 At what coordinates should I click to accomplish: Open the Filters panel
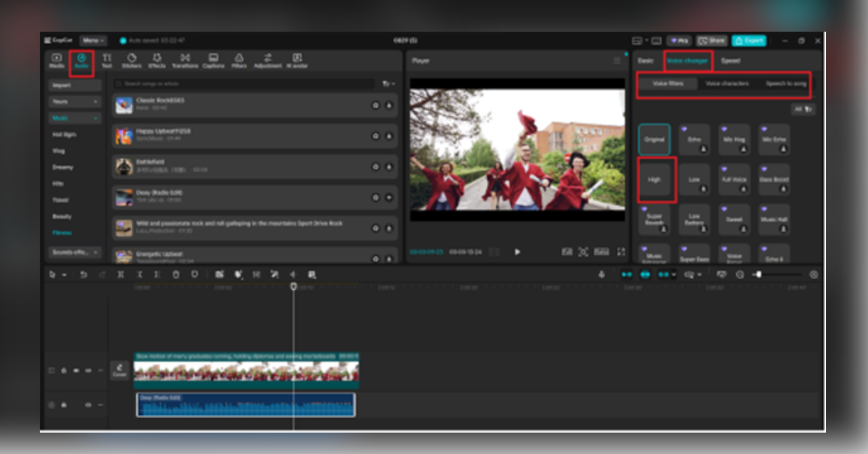coord(239,61)
